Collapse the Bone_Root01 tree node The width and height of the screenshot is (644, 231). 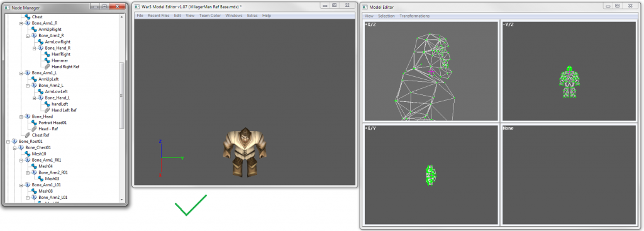[x=8, y=142]
